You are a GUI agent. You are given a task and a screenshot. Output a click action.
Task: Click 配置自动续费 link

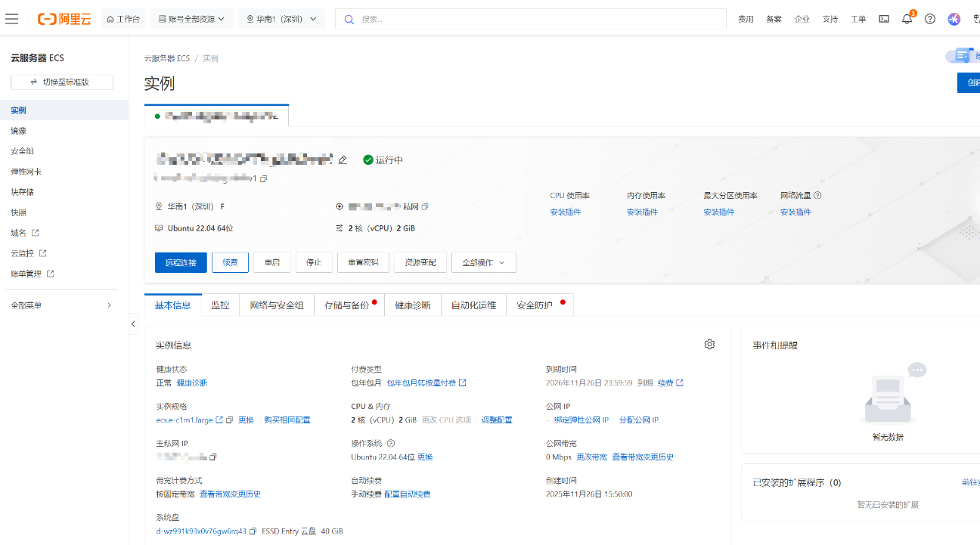pyautogui.click(x=408, y=494)
